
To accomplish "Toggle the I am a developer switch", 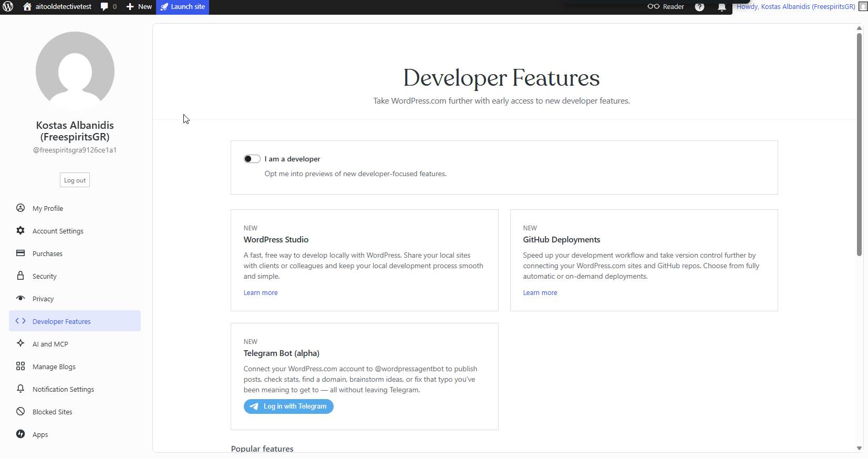I will [252, 159].
